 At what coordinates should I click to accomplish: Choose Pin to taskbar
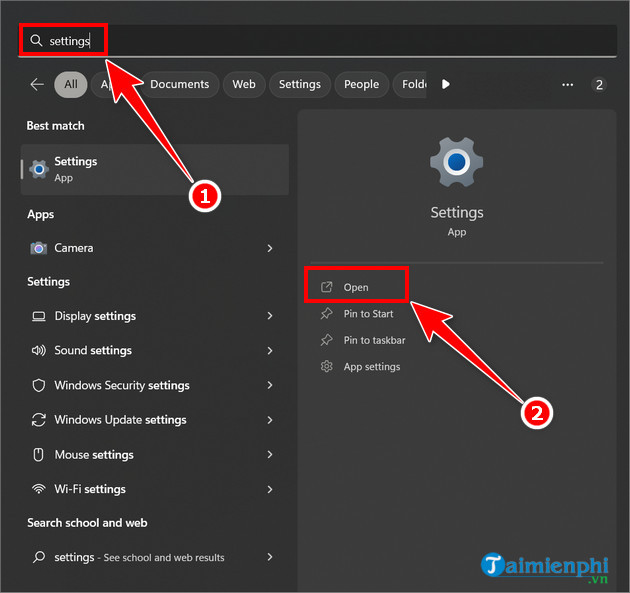click(374, 340)
